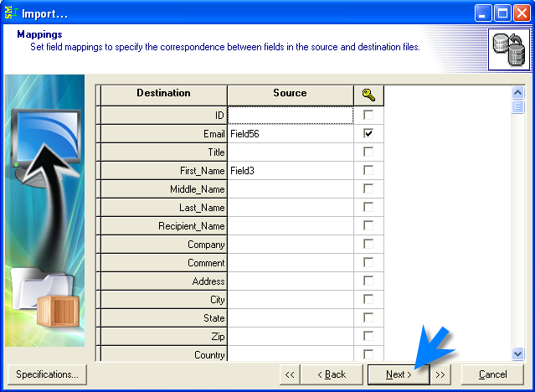Click the ID destination label
This screenshot has height=392, width=535.
point(219,116)
